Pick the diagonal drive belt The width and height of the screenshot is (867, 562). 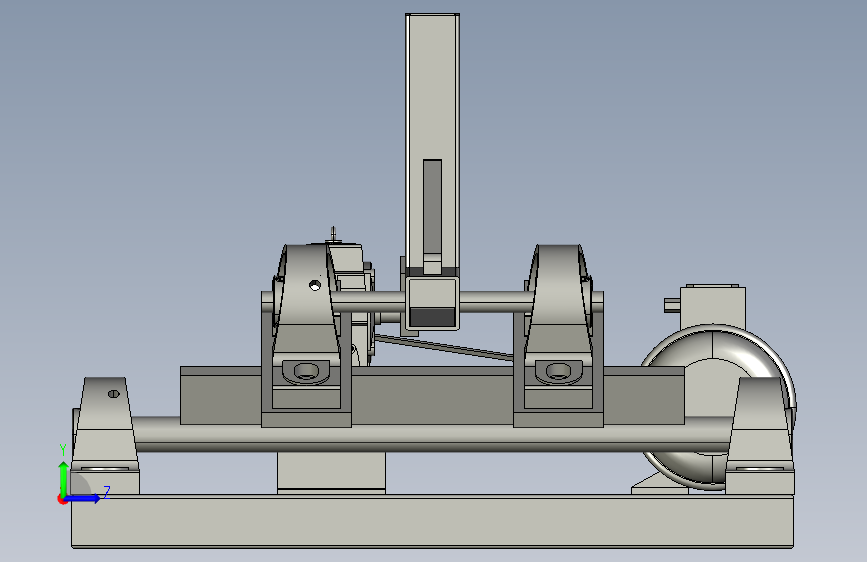click(443, 347)
